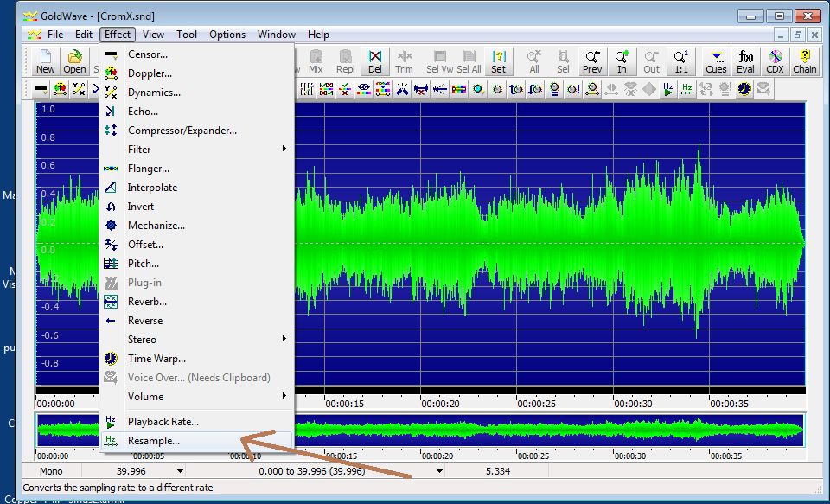Click the Set selection icon
Viewport: 830px width, 504px height.
coord(498,61)
